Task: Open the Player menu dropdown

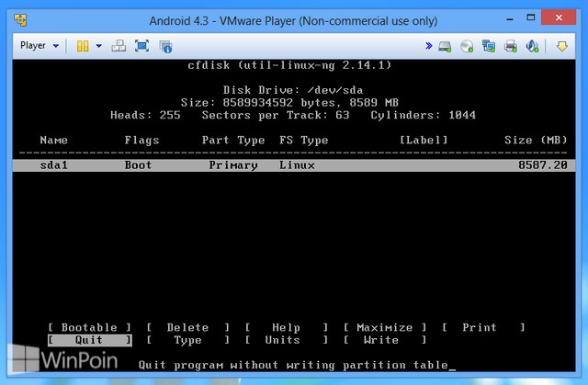Action: coord(40,46)
